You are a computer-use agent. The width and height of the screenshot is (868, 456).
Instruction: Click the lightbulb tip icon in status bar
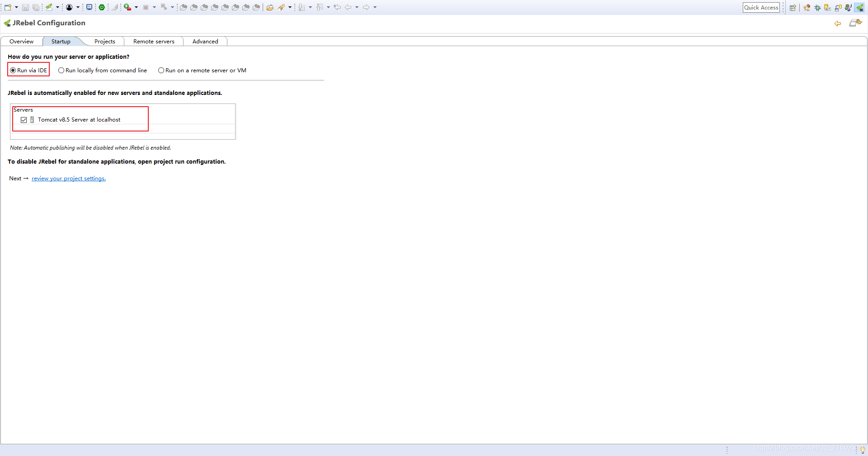pos(863,450)
